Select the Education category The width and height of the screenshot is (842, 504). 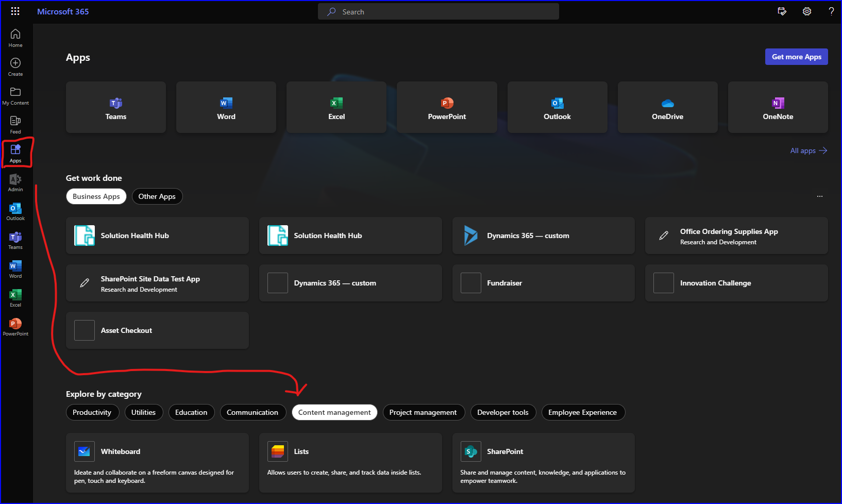tap(191, 412)
